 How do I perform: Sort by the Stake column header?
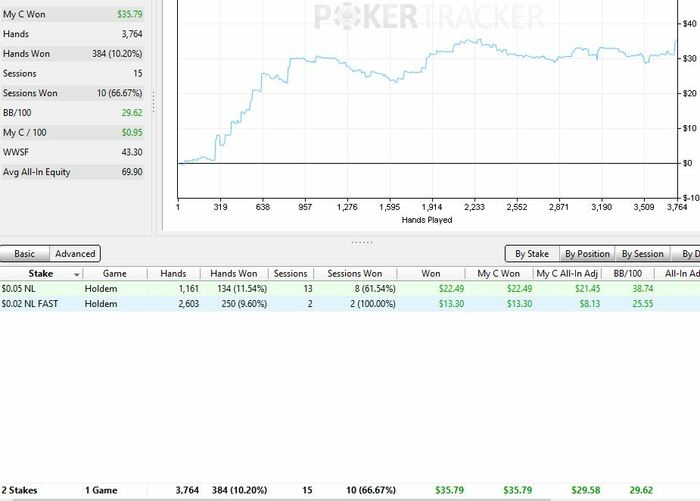41,274
